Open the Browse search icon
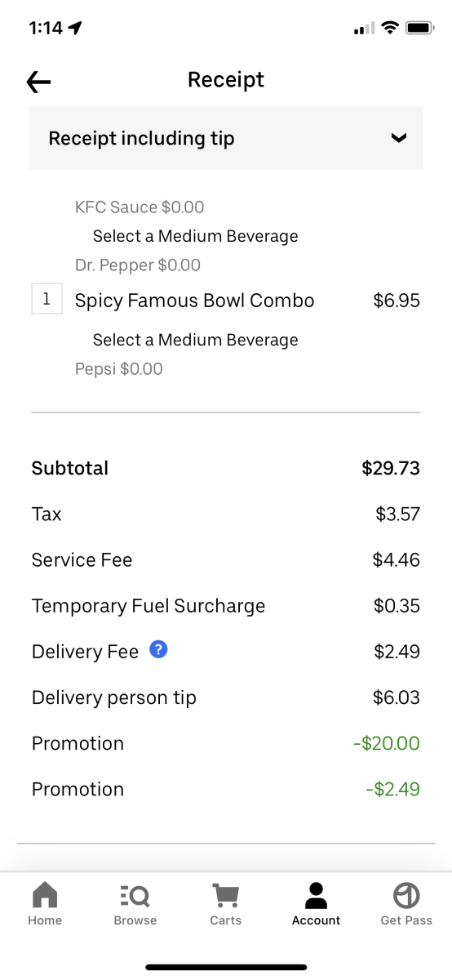Image resolution: width=452 pixels, height=980 pixels. [135, 897]
